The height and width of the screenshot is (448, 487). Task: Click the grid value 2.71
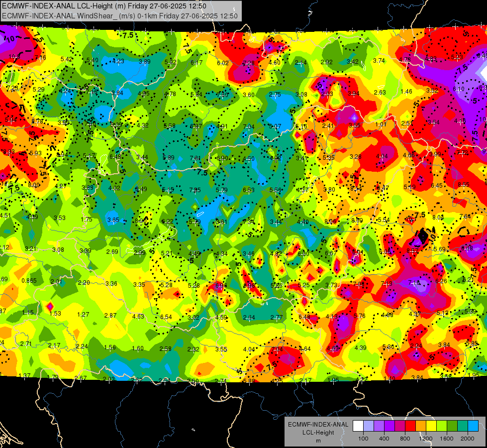tap(26, 344)
